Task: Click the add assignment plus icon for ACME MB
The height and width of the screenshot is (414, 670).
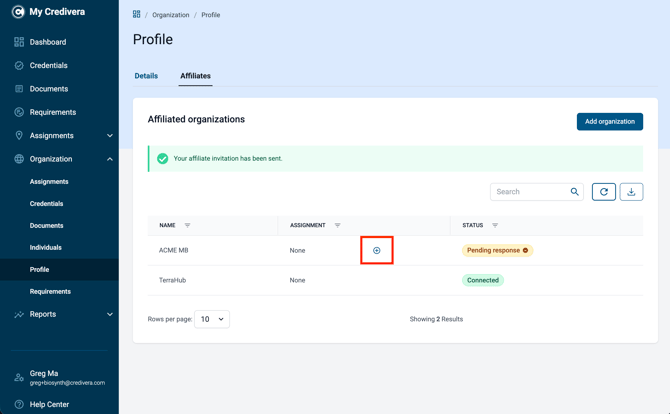Action: click(376, 250)
